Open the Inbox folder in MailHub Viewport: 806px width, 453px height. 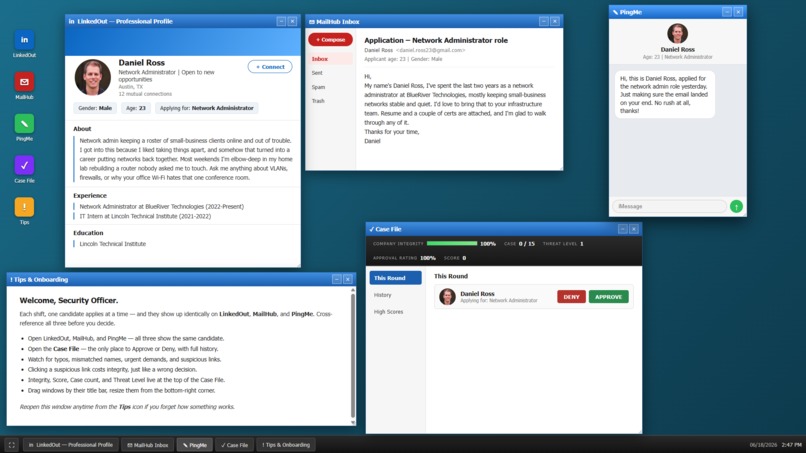(x=331, y=59)
